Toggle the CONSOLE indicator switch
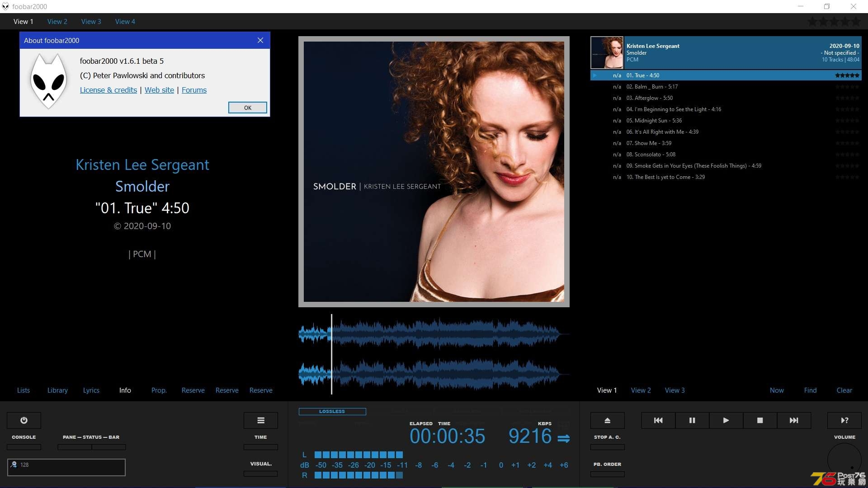Screen dimensions: 868x488 [24, 447]
